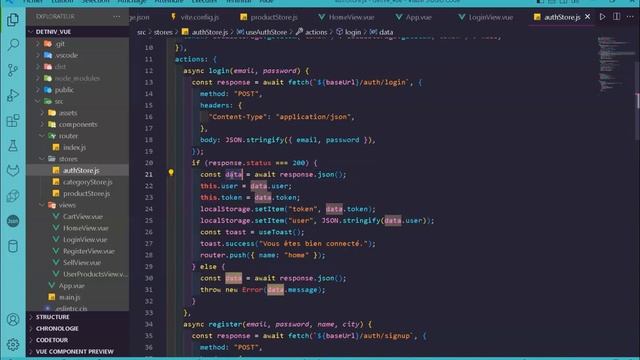Open Accounts menu in activity bar
640x360 pixels.
point(13,319)
